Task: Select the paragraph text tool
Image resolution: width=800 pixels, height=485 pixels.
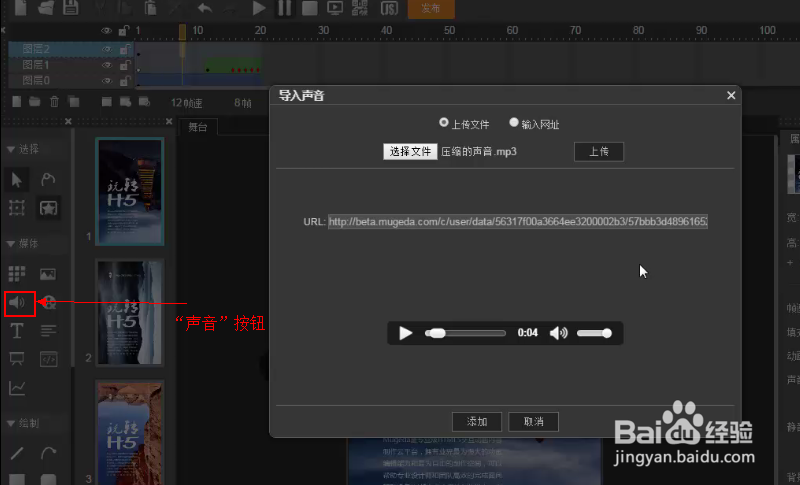Action: (48, 331)
